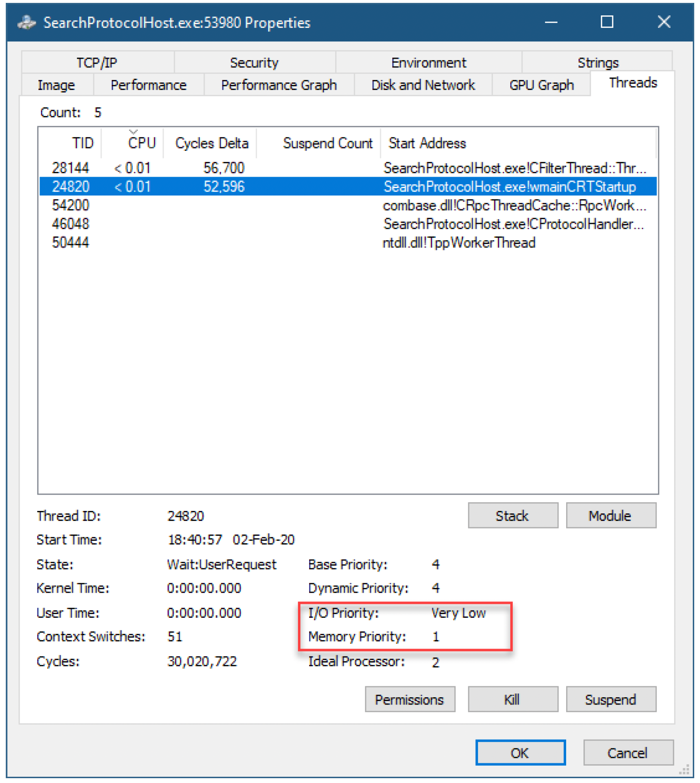700x783 pixels.
Task: Open the Performance Graph tab
Action: [x=279, y=85]
